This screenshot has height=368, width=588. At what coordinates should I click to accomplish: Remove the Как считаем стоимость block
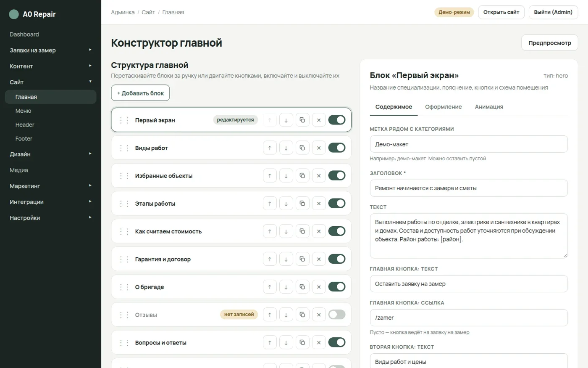pos(319,231)
